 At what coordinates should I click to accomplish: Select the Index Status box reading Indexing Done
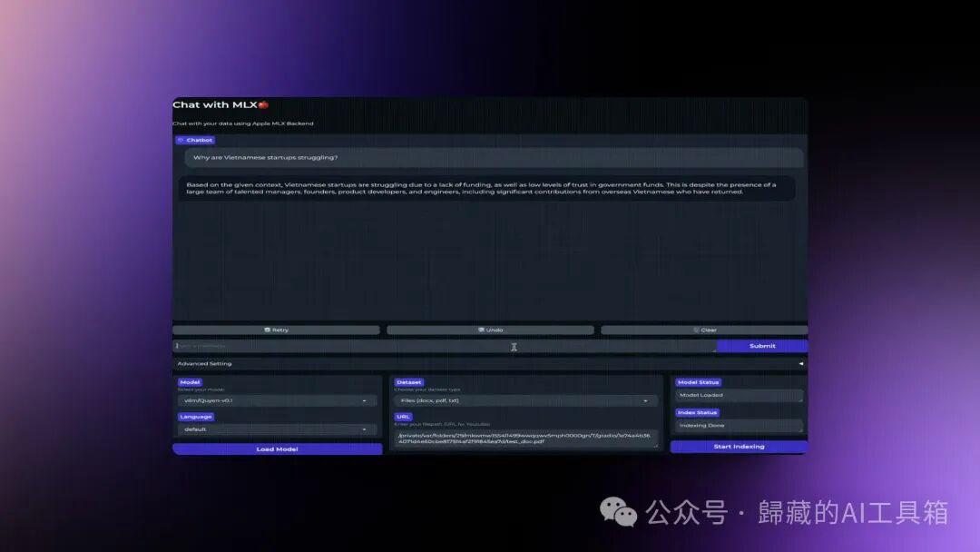point(739,425)
